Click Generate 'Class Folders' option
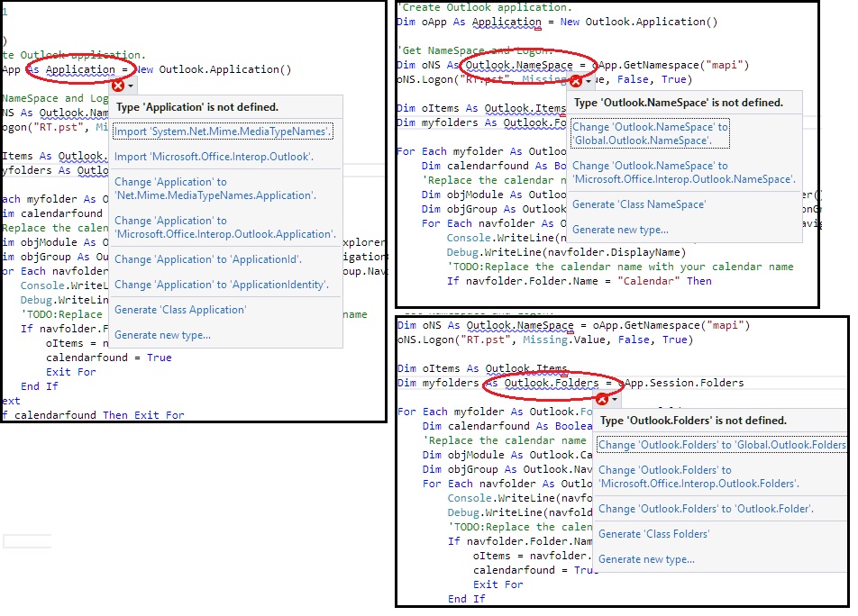The width and height of the screenshot is (858, 616). click(x=653, y=534)
